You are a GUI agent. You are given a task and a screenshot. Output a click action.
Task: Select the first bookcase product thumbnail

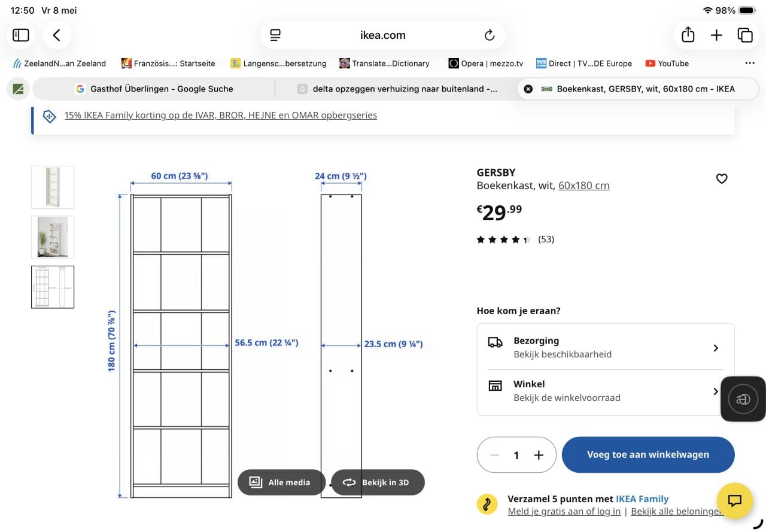click(53, 187)
